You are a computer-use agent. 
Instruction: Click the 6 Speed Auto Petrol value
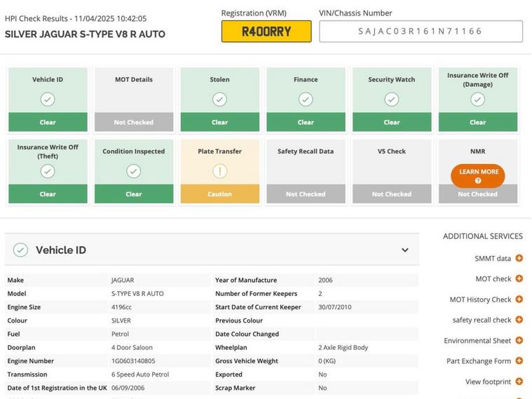click(x=139, y=374)
